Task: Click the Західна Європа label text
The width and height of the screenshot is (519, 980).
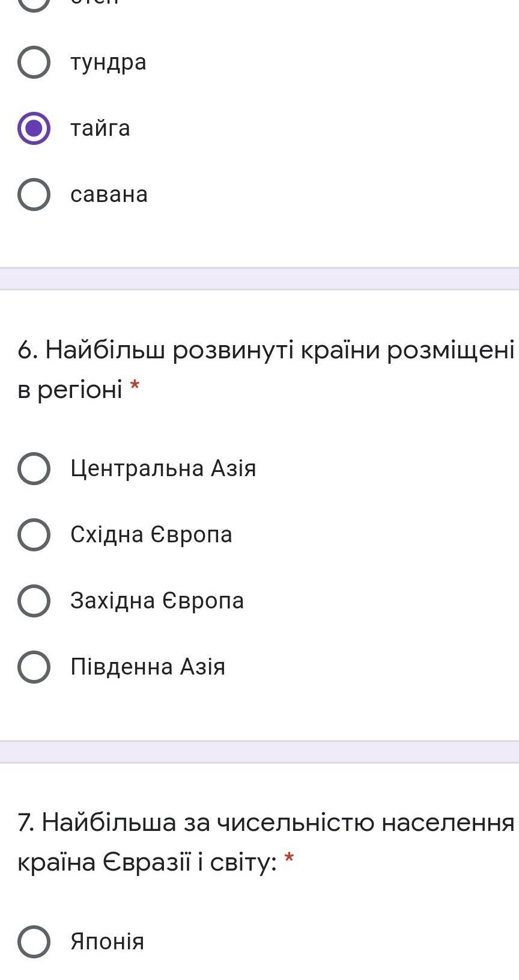Action: pos(157,601)
